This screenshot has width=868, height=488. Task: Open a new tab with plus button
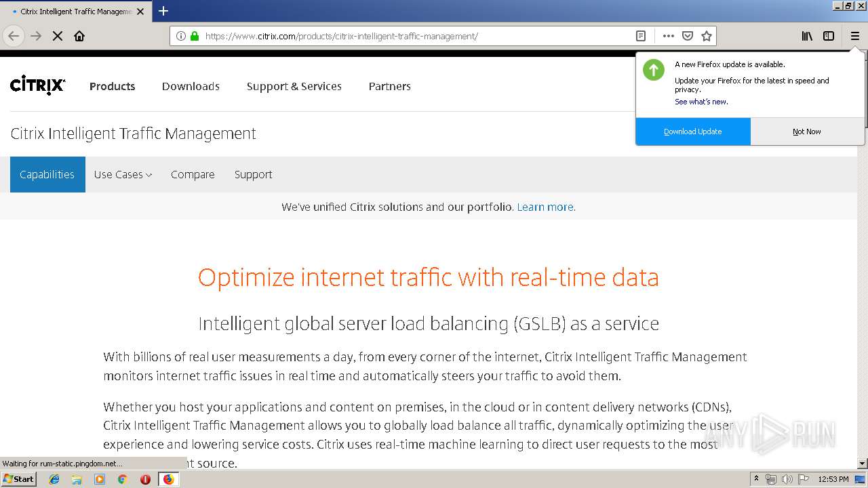coord(163,11)
